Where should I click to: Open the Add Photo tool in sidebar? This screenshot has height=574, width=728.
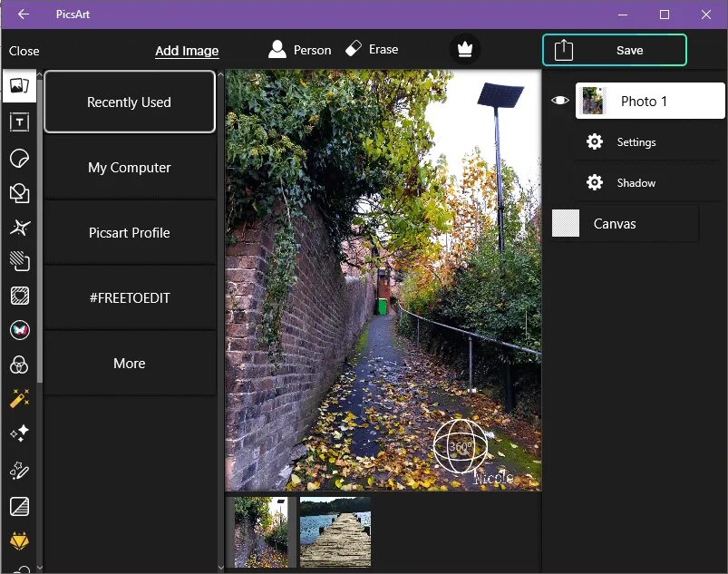(19, 86)
